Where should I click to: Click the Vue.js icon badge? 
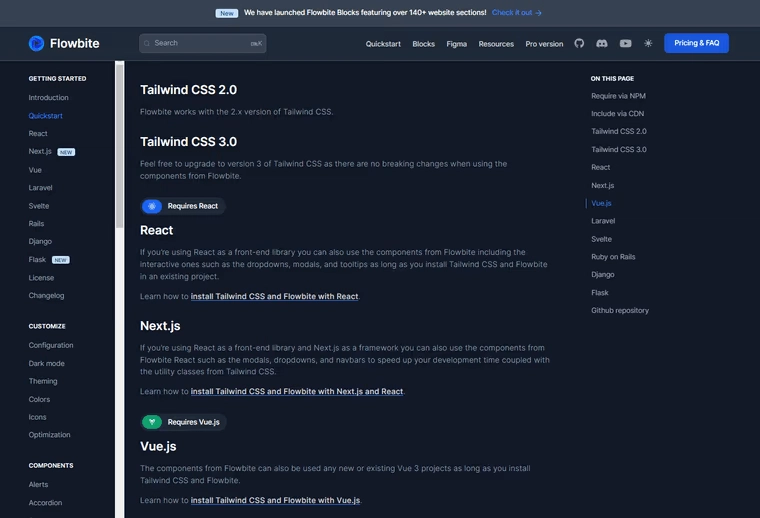click(x=152, y=422)
